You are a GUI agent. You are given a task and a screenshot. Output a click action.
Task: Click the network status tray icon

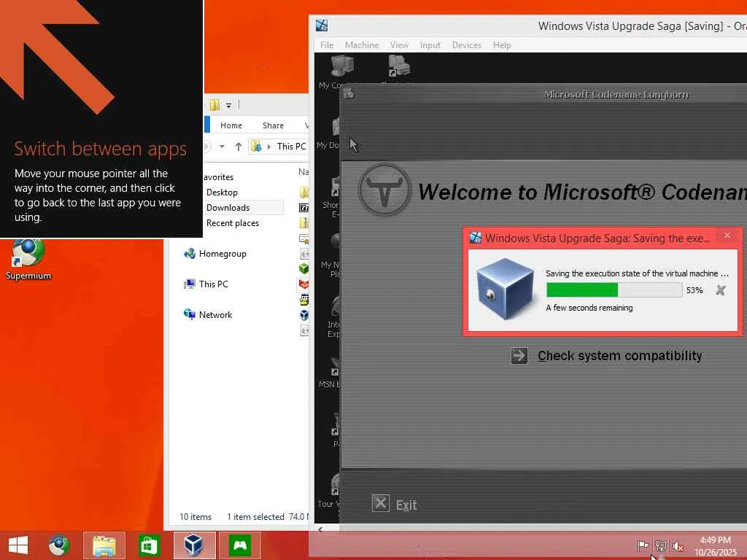[x=660, y=545]
